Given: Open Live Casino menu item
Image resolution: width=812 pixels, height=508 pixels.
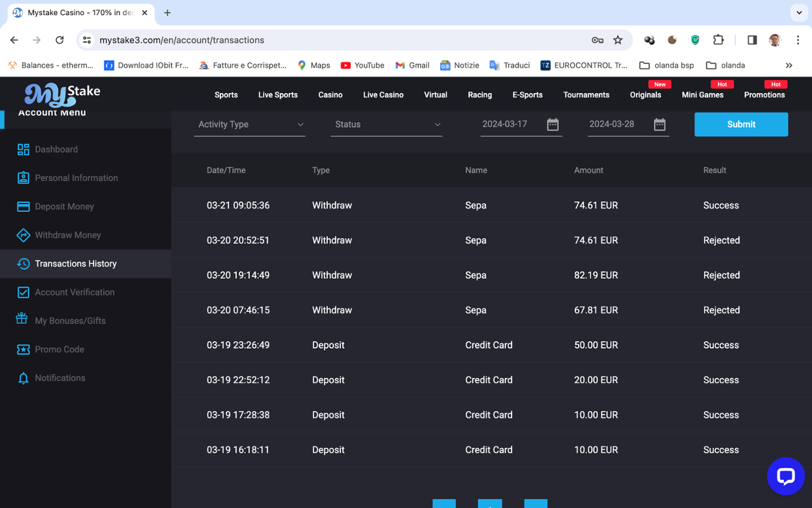Looking at the screenshot, I should pos(383,95).
